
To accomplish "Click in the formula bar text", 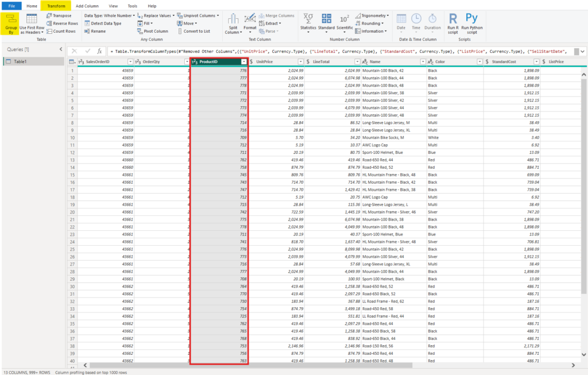I will [x=340, y=51].
